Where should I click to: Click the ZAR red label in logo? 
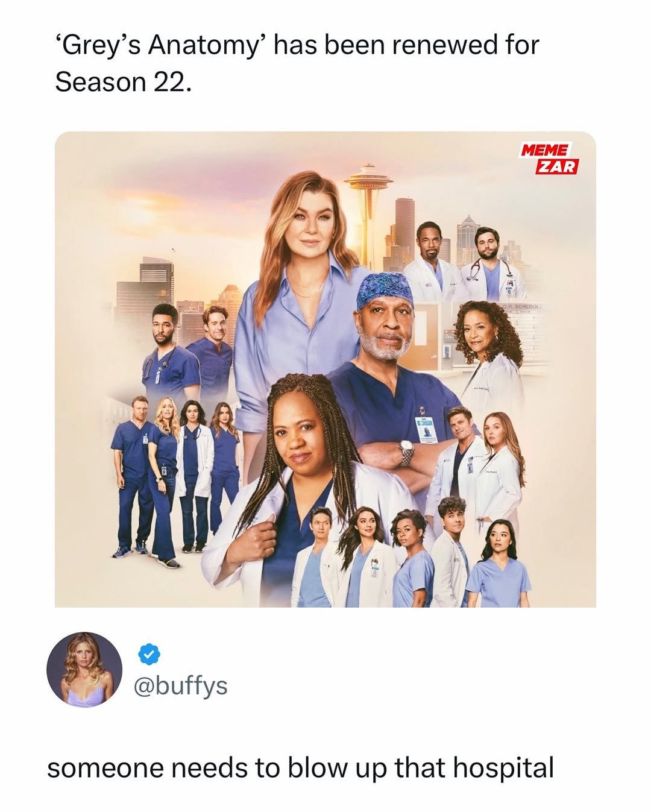(557, 167)
